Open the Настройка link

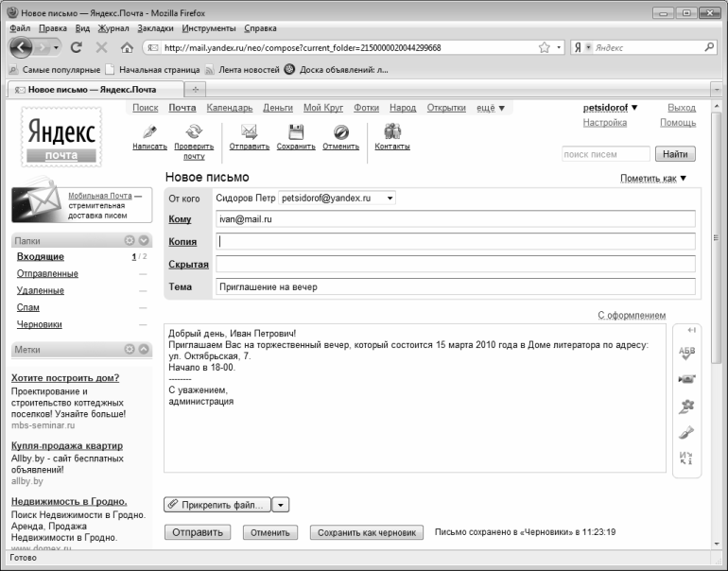[605, 123]
